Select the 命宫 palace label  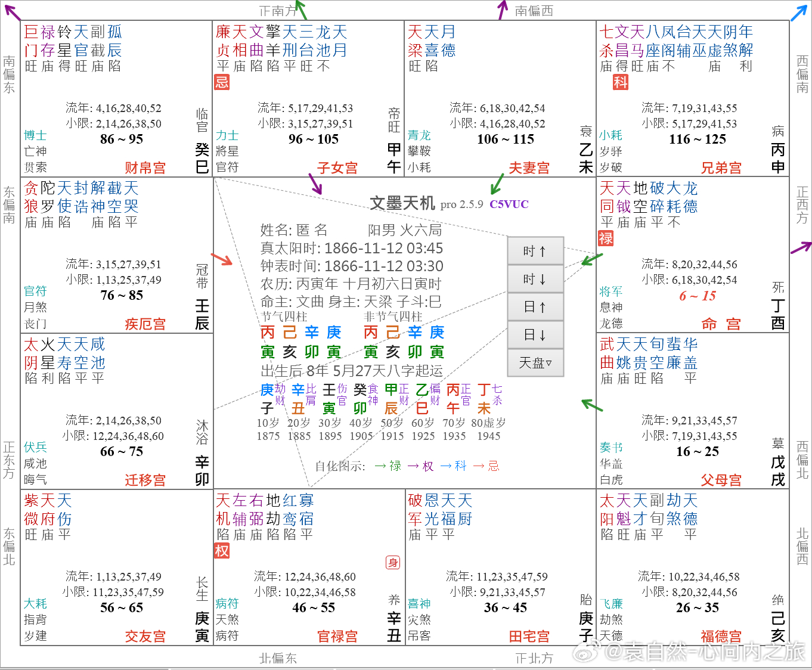pos(721,324)
